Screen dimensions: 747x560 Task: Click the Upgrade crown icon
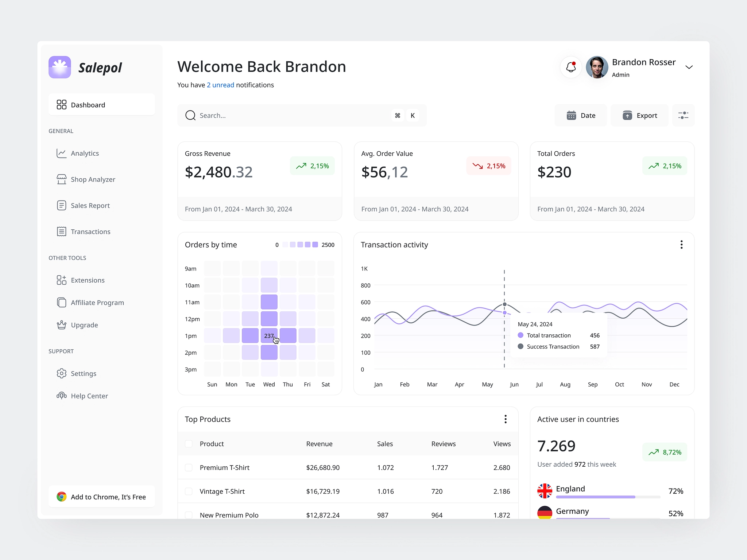[x=62, y=325]
